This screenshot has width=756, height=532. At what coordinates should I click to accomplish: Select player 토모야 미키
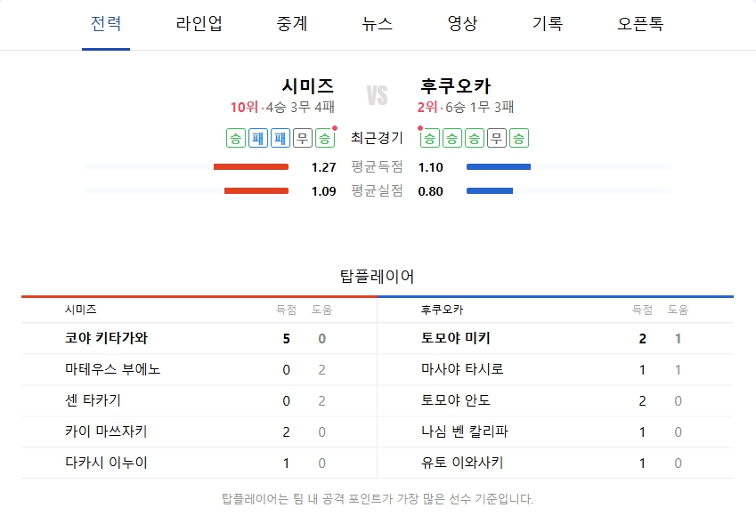coord(456,338)
